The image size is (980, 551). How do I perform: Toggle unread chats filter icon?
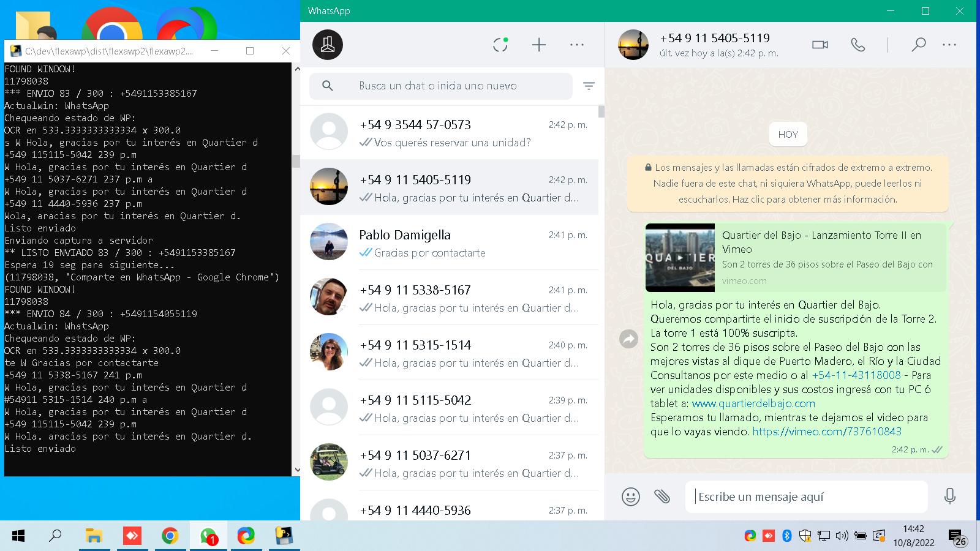(589, 86)
